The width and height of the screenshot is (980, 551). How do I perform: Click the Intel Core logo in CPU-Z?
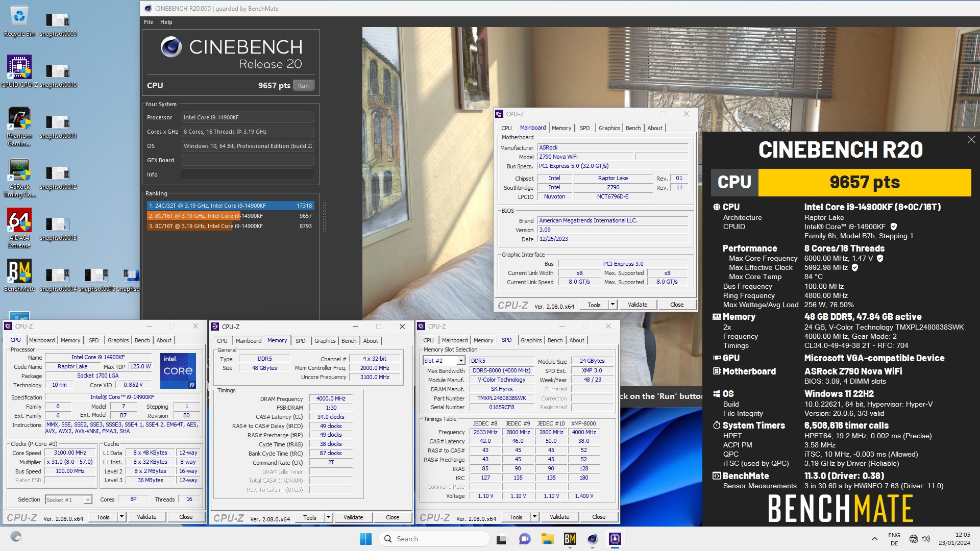coord(178,370)
